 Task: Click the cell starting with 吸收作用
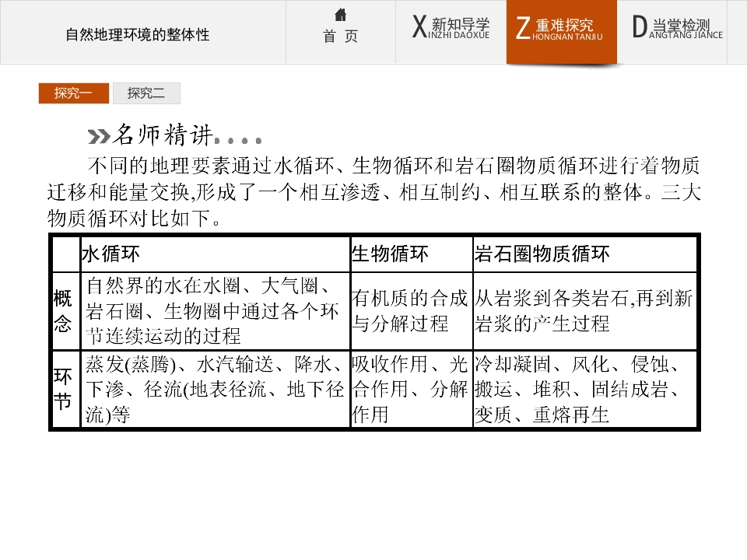[412, 390]
